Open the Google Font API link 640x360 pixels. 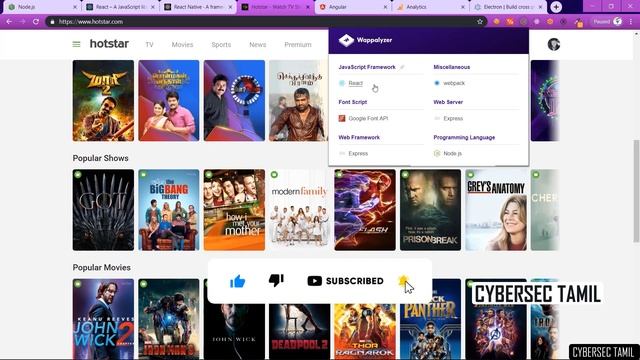pyautogui.click(x=368, y=118)
